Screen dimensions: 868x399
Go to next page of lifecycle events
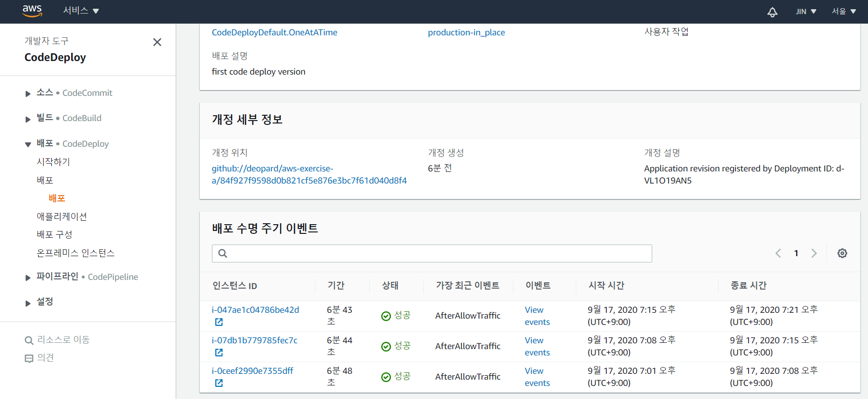pyautogui.click(x=814, y=253)
